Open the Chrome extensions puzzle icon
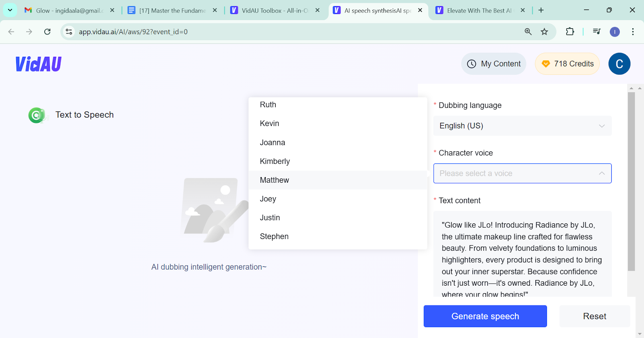 570,31
